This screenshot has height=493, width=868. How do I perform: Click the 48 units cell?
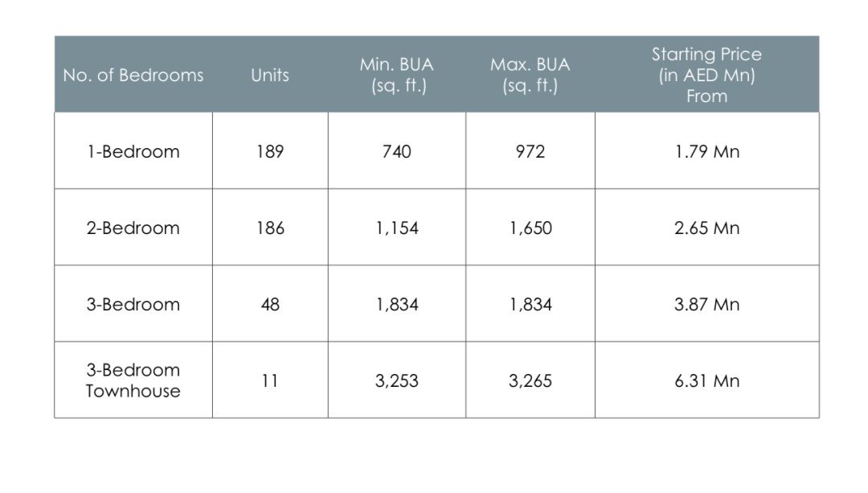tap(270, 305)
